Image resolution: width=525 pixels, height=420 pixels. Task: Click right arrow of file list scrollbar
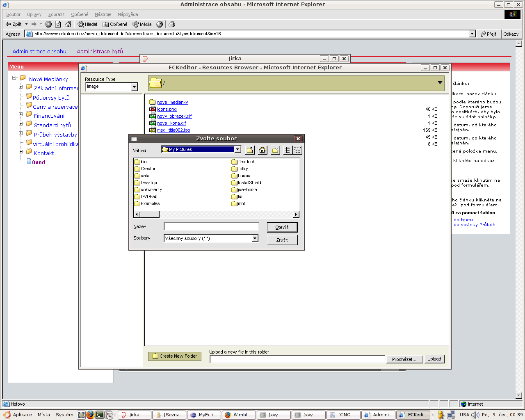click(x=296, y=215)
